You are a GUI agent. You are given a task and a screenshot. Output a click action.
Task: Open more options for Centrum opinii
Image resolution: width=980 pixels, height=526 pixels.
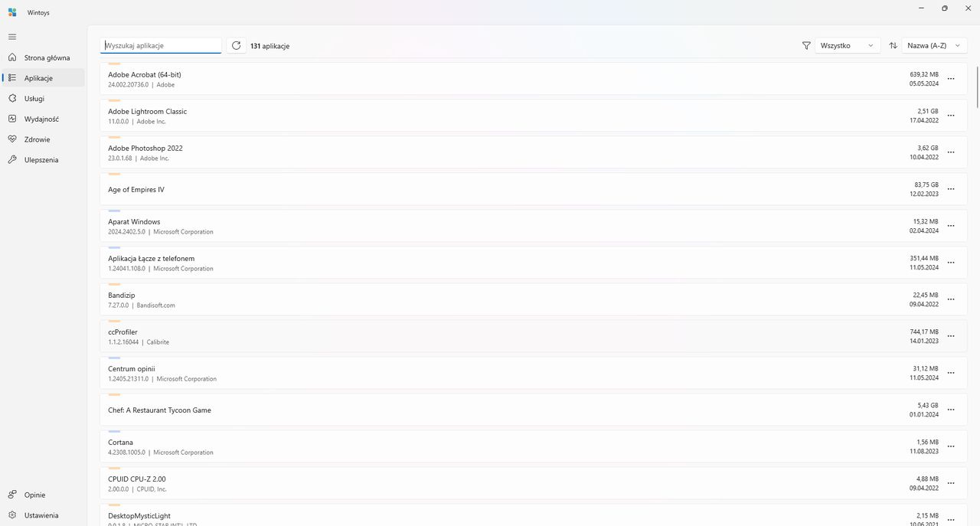(951, 373)
